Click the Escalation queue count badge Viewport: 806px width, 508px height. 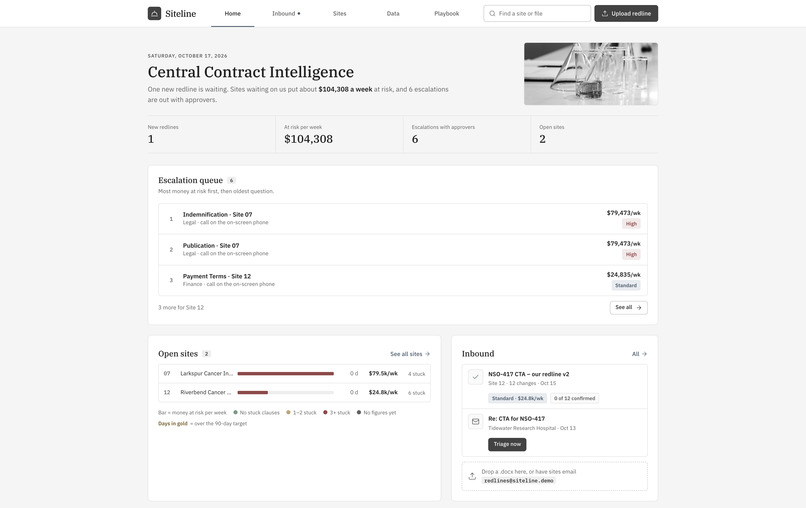point(231,180)
